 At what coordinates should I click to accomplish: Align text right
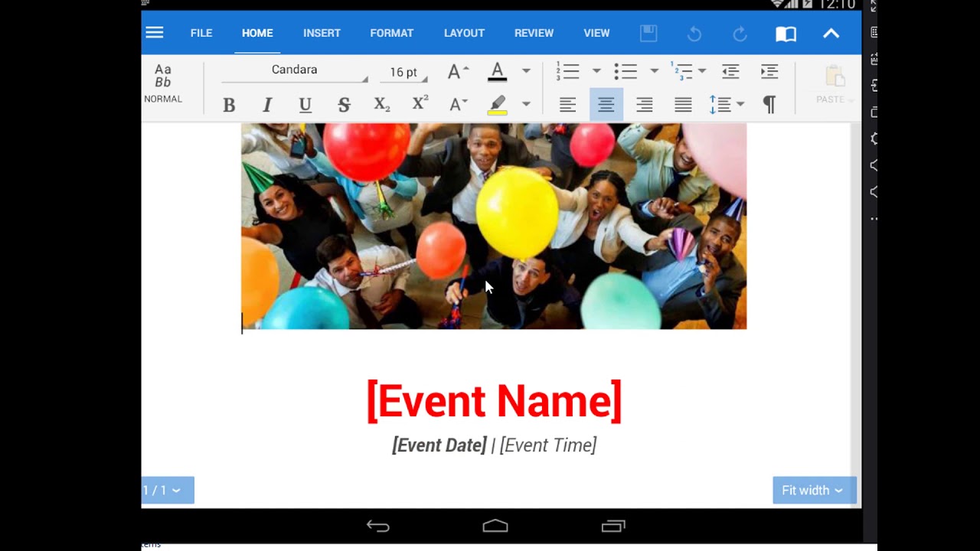click(x=645, y=105)
